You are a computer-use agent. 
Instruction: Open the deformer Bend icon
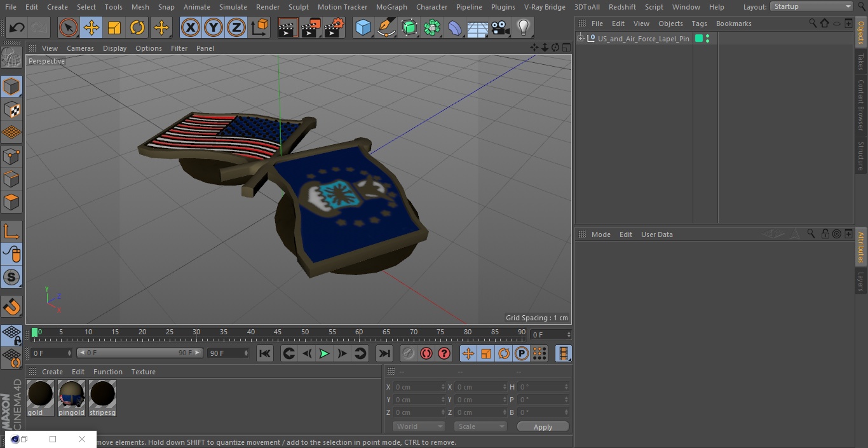coord(455,27)
